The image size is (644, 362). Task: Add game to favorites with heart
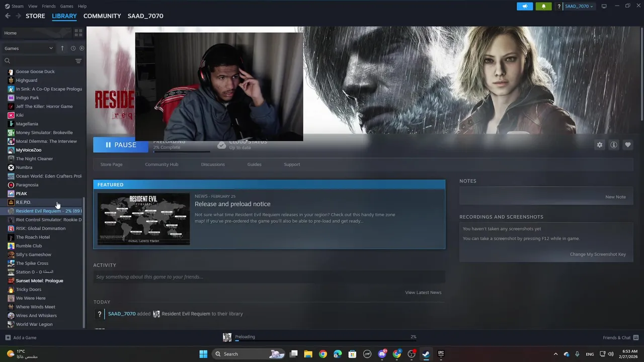pyautogui.click(x=628, y=145)
